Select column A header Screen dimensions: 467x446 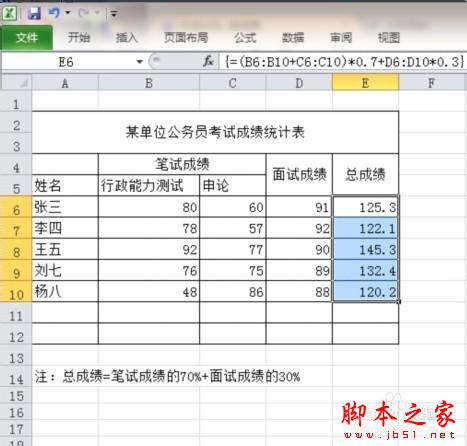[x=65, y=83]
